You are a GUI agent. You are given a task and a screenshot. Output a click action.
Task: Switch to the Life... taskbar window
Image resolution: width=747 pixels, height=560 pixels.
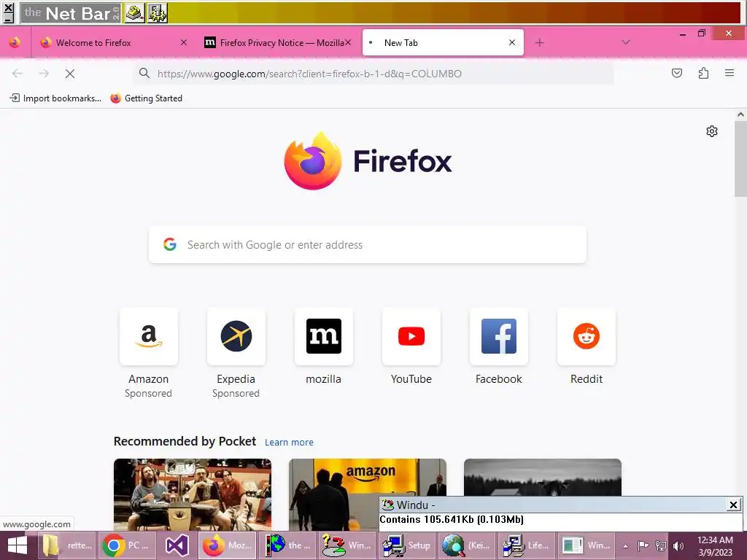coord(525,545)
